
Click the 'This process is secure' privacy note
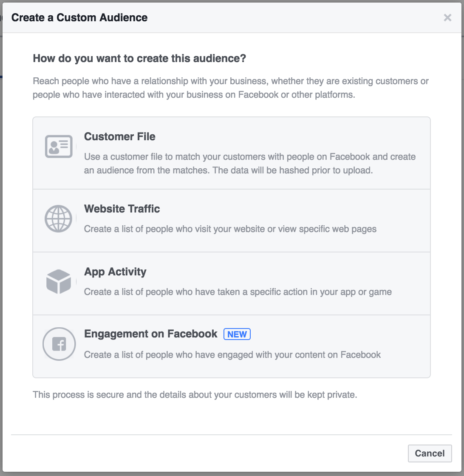(195, 395)
